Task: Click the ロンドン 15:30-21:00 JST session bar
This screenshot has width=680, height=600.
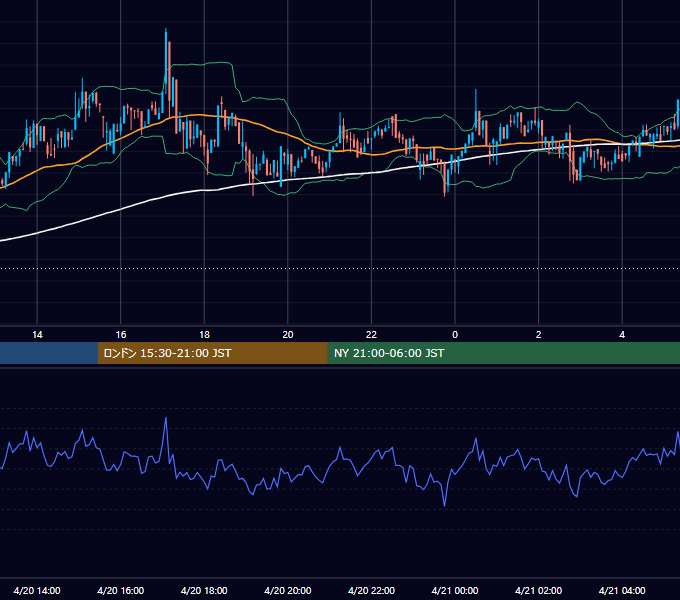Action: pos(212,353)
